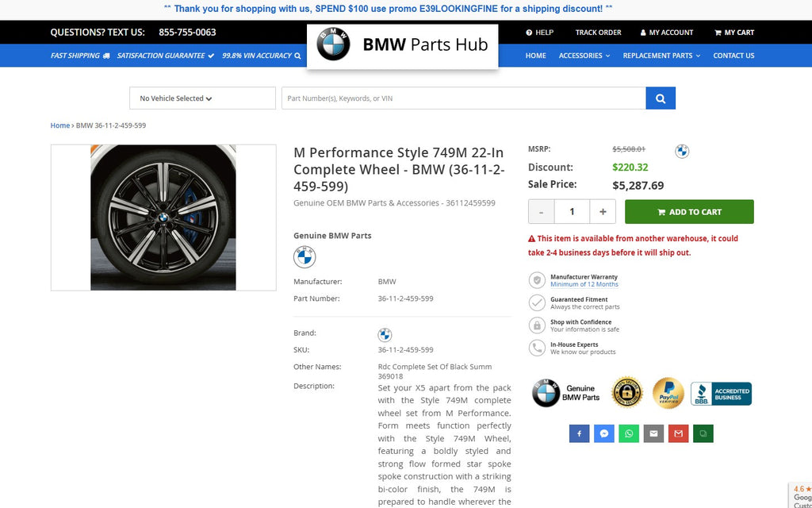Click the red warehouse shipping delay notice
Image resolution: width=812 pixels, height=508 pixels.
pos(634,246)
